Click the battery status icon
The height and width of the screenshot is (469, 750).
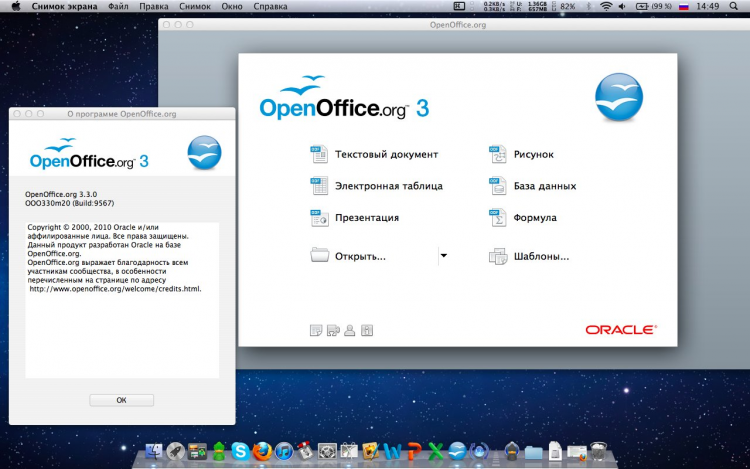[x=654, y=6]
